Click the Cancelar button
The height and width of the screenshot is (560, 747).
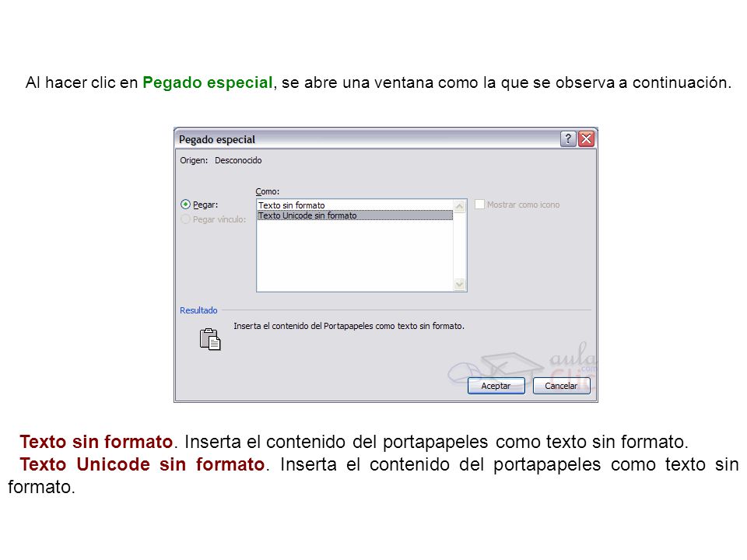coord(561,386)
